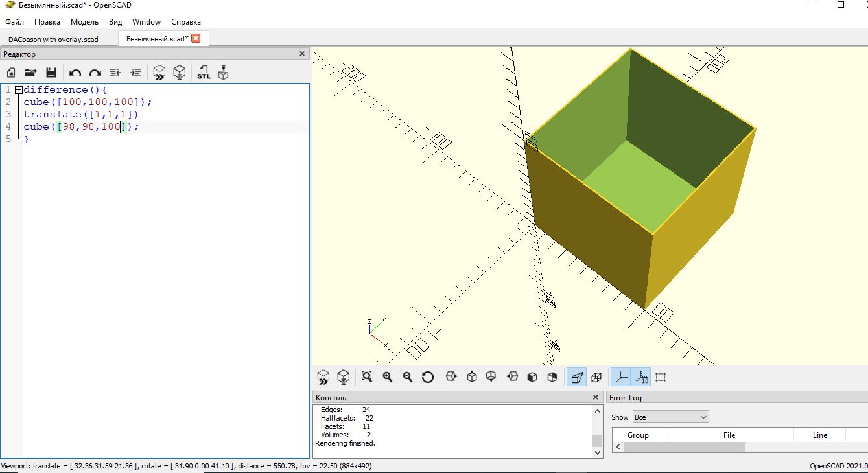Save the file with floppy disk icon

click(x=51, y=73)
